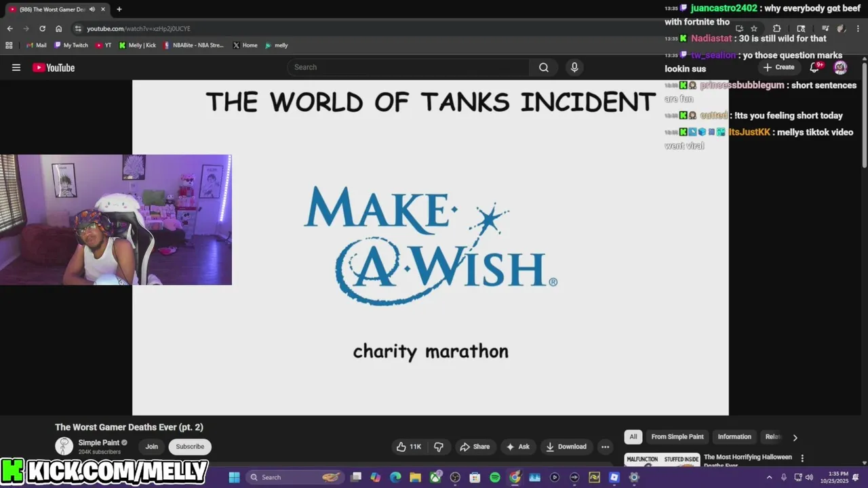Reload the page in the browser
Screen dimensions: 868x488
click(42, 28)
